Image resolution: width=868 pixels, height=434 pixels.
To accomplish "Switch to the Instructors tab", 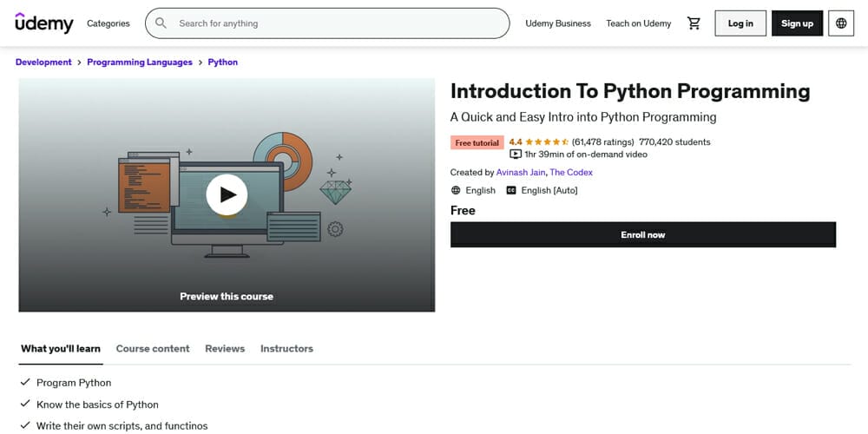I will tap(286, 349).
